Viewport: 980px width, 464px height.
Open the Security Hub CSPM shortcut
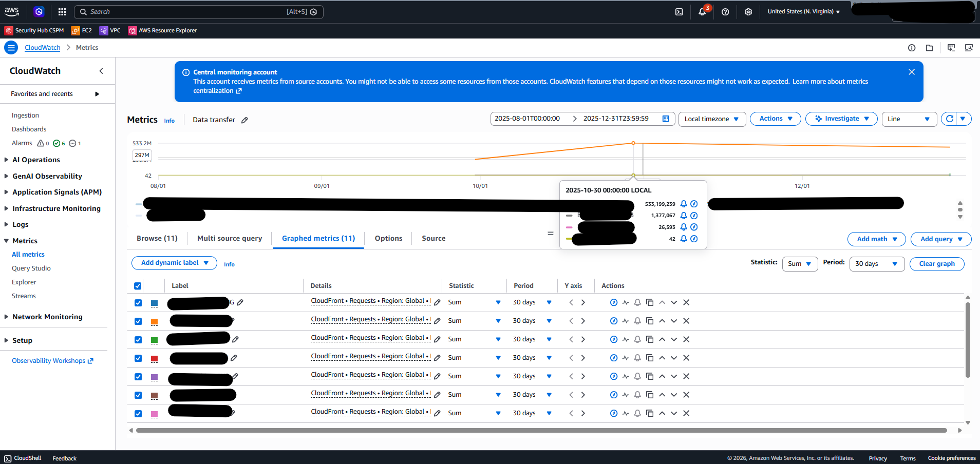(x=34, y=30)
